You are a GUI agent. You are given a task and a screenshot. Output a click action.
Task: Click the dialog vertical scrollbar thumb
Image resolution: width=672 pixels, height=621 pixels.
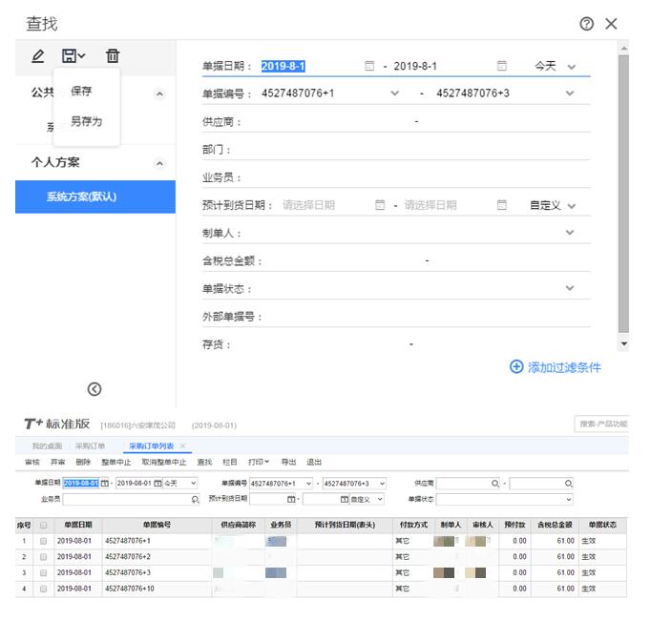[623, 193]
